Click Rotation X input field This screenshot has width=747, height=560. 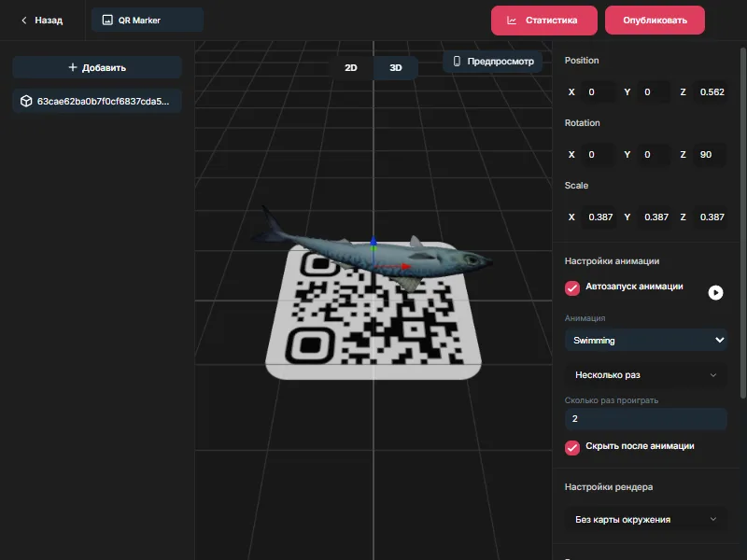click(599, 154)
